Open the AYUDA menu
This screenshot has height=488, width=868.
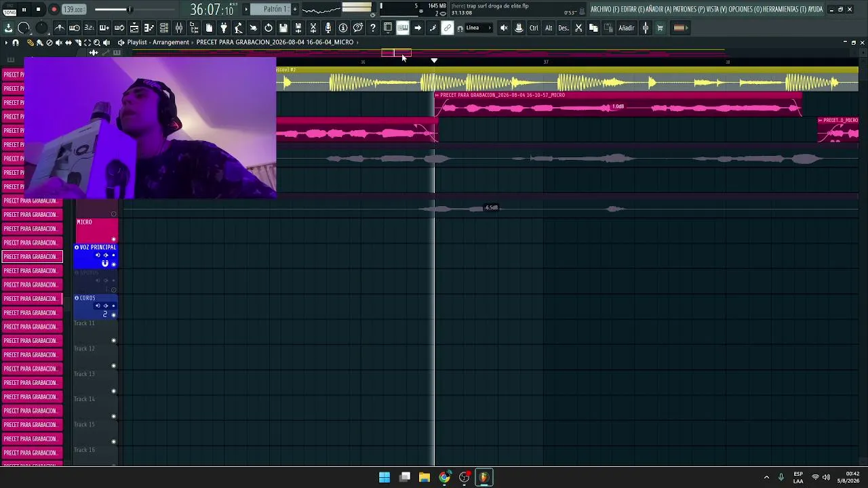pyautogui.click(x=814, y=9)
